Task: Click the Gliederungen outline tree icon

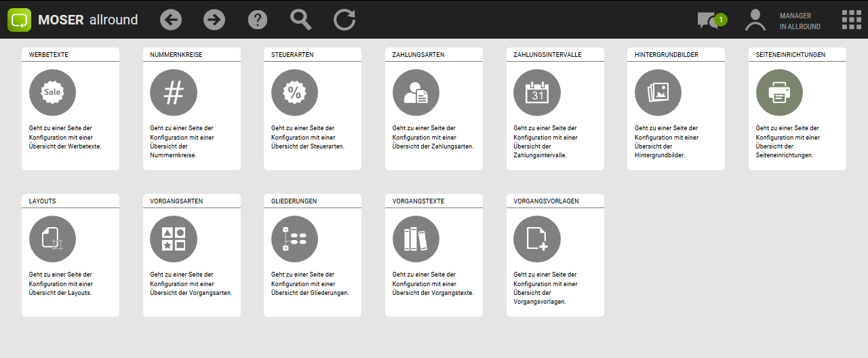Action: tap(295, 239)
